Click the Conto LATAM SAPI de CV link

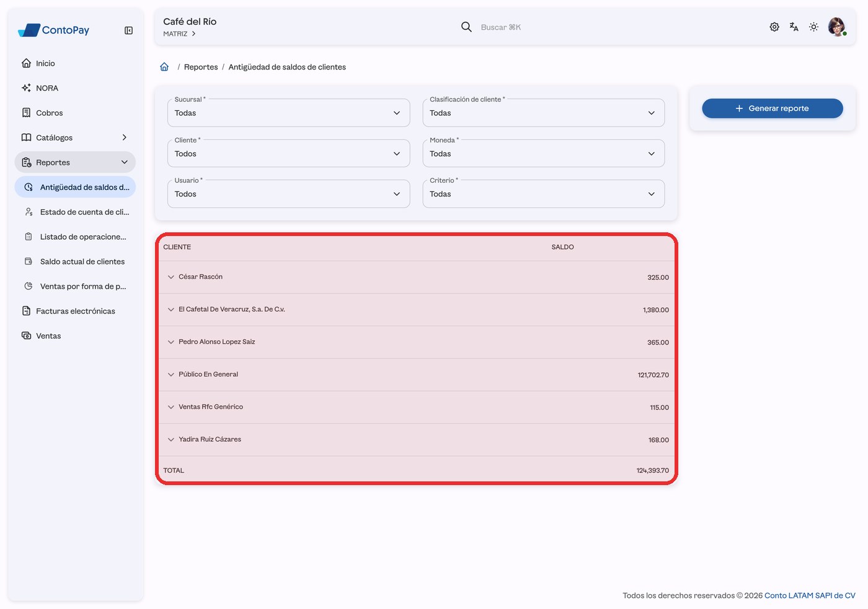pyautogui.click(x=810, y=595)
